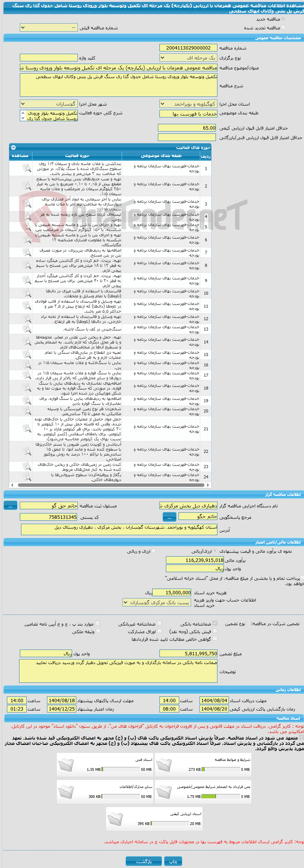Viewport: 304px width, 868px height.
Task: Click the کد پستی field
Action: (x=48, y=517)
